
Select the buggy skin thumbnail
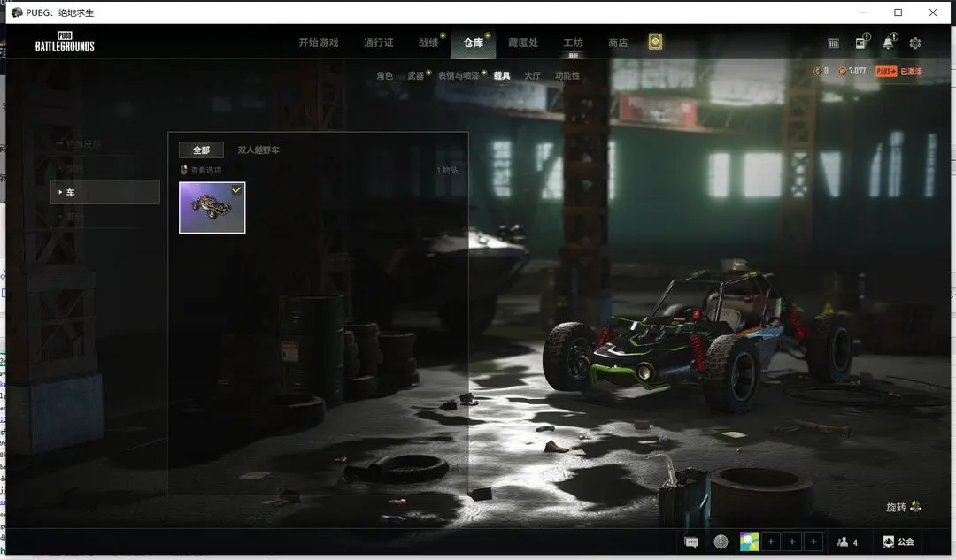(x=212, y=208)
